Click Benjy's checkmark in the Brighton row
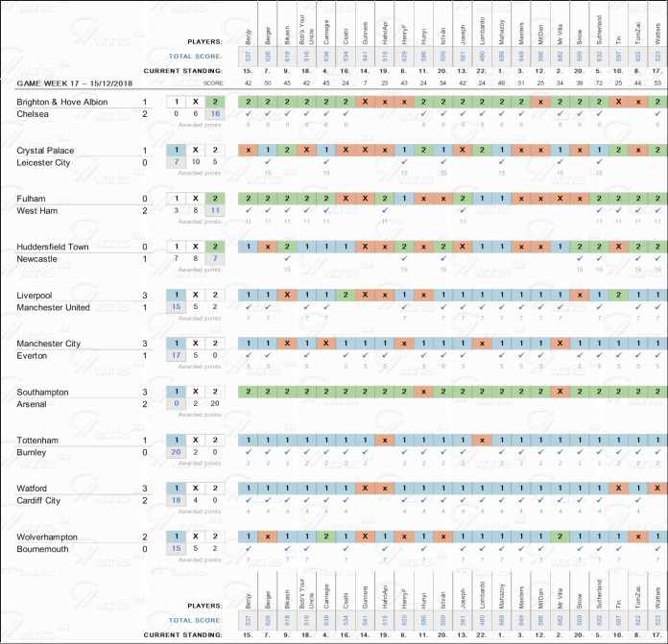This screenshot has height=644, width=668. point(248,114)
